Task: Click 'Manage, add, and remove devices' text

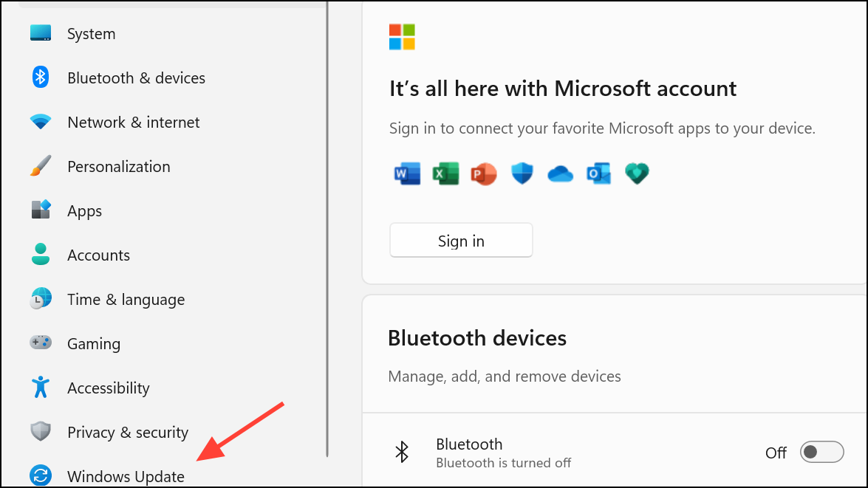Action: point(505,377)
